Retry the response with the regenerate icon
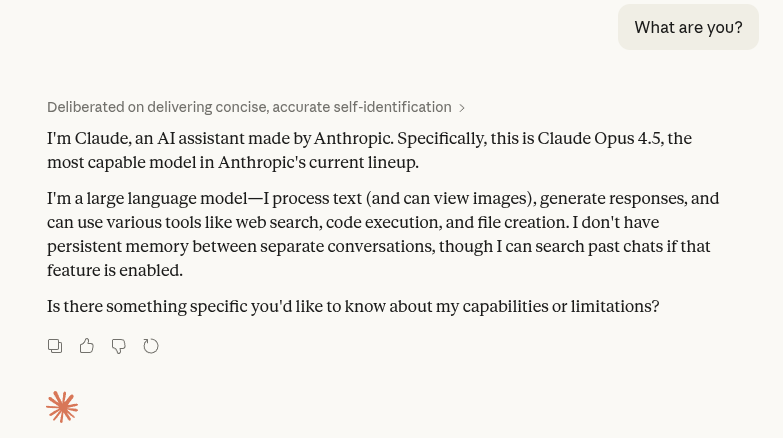This screenshot has width=783, height=438. (151, 346)
